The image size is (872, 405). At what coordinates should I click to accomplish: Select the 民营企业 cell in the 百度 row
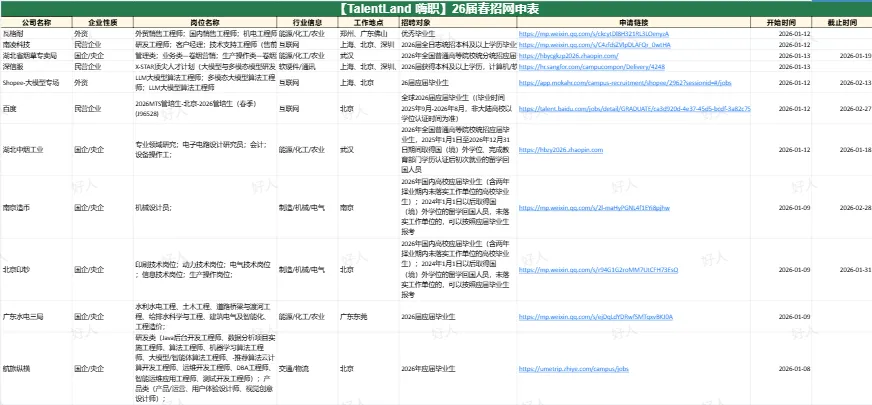pos(103,109)
